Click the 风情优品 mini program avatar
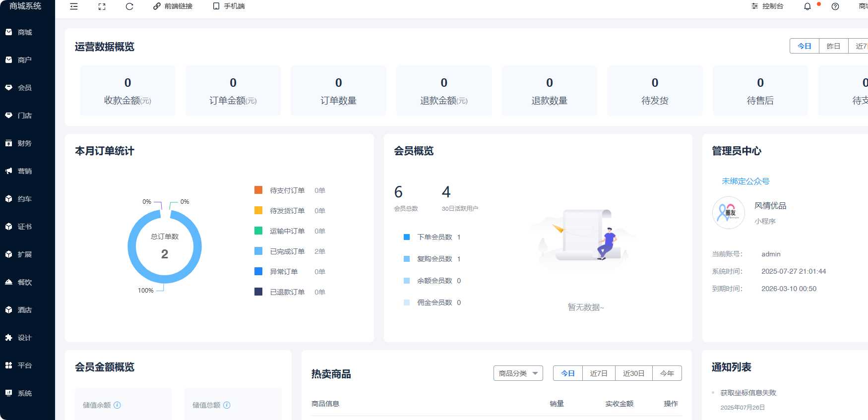Viewport: 868px width, 420px height. click(728, 213)
